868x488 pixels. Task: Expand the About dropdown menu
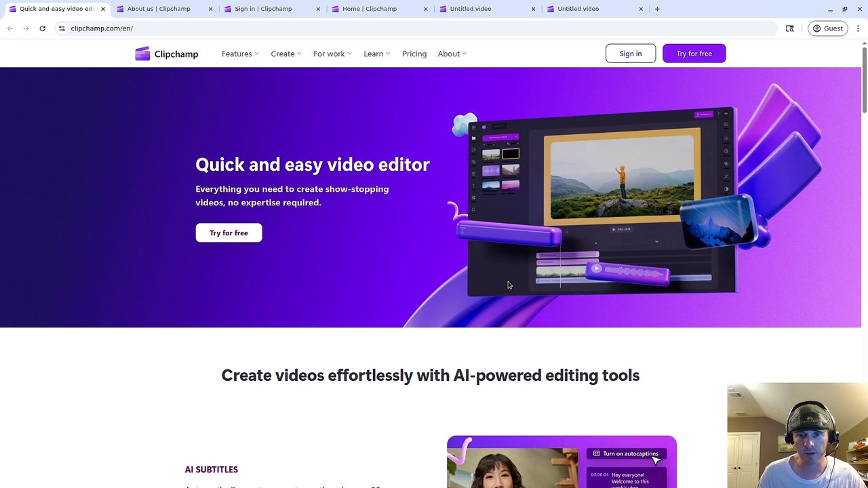(452, 54)
